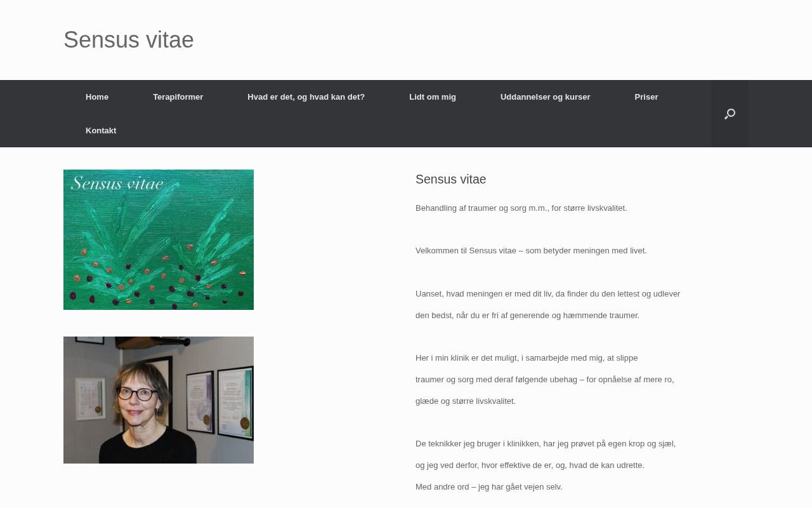Click the 'glæde og større livskvalitet' line
The image size is (812, 508).
coord(466,401)
